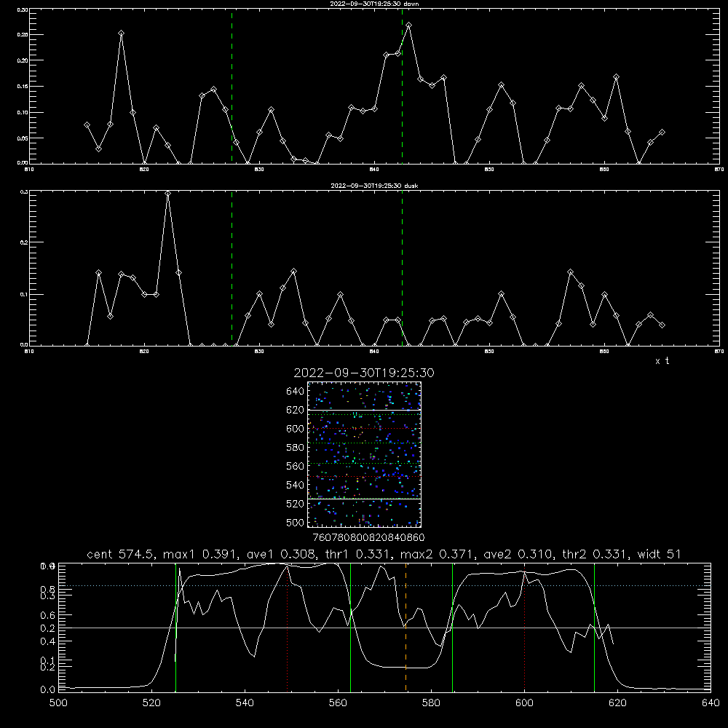The width and height of the screenshot is (728, 728).
Task: Click the lower red dotted line in image panel
Action: point(364,476)
